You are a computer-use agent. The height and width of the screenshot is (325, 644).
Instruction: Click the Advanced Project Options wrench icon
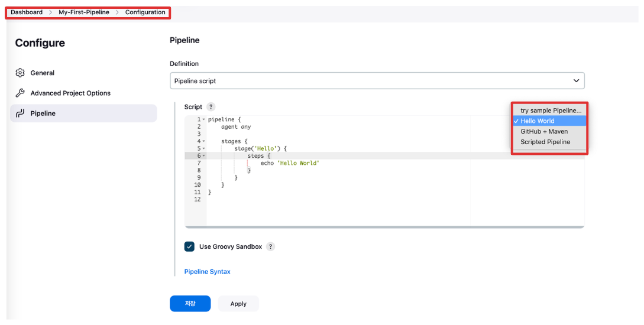(20, 93)
